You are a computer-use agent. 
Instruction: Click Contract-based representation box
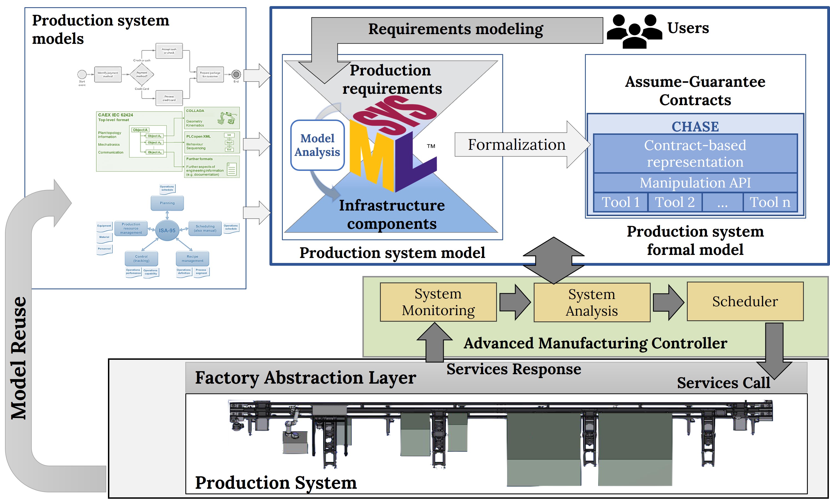point(695,153)
